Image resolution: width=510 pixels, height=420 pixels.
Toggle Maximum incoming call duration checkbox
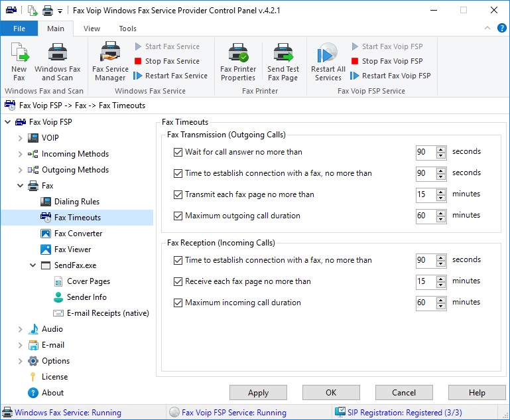pyautogui.click(x=178, y=303)
